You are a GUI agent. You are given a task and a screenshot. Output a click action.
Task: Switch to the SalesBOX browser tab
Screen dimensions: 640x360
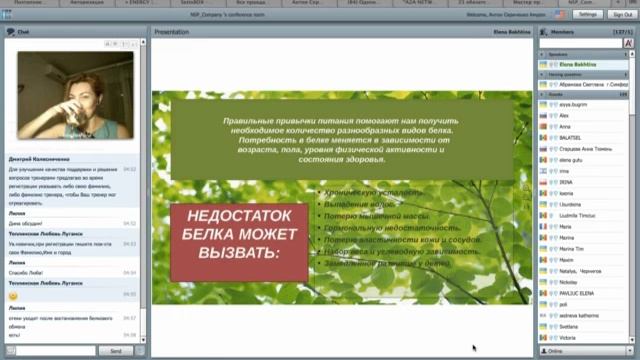(x=197, y=3)
